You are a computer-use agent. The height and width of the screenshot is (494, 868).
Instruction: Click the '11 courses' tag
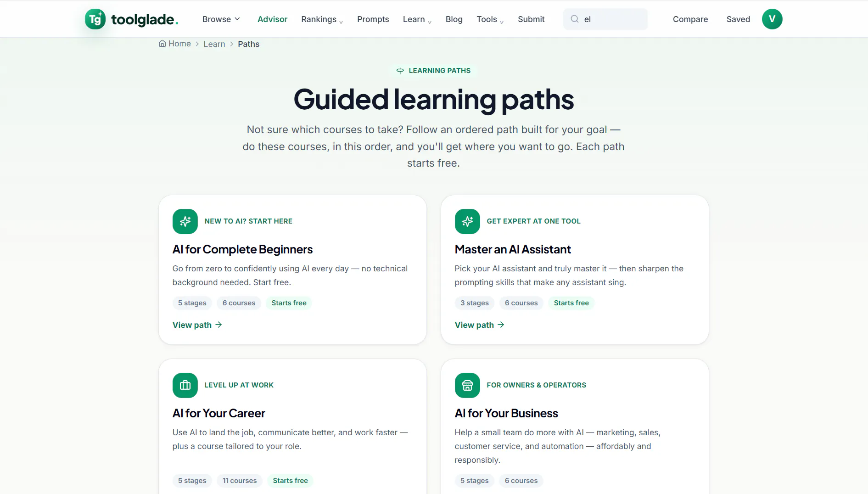pos(240,481)
